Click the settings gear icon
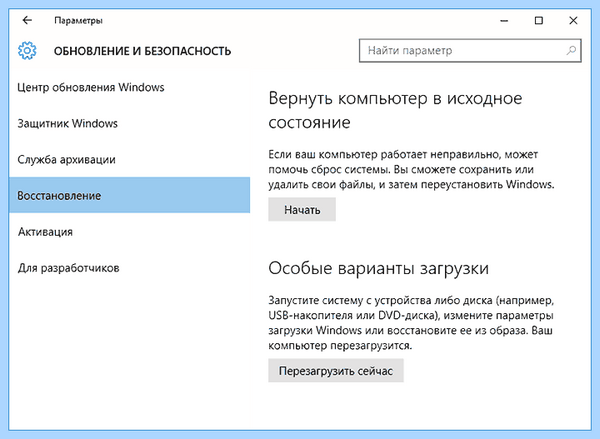This screenshot has height=439, width=600. click(x=27, y=51)
